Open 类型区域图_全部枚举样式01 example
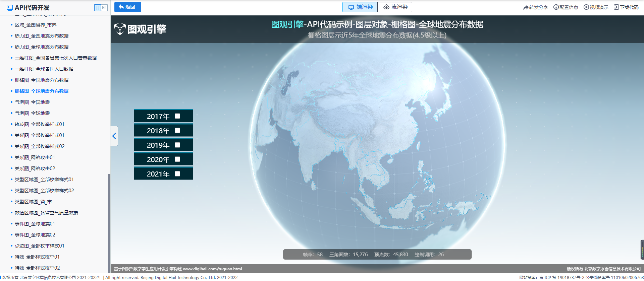 point(44,180)
